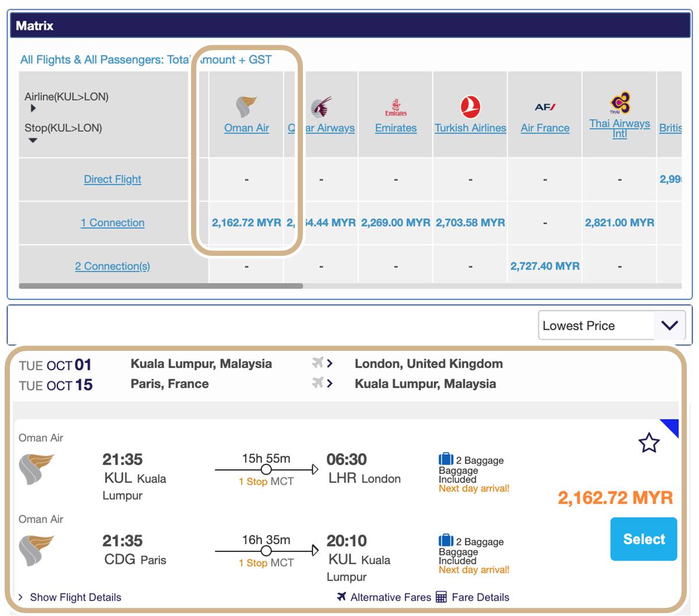This screenshot has width=699, height=616.
Task: Click the Alternative Fares plane icon
Action: click(x=342, y=596)
